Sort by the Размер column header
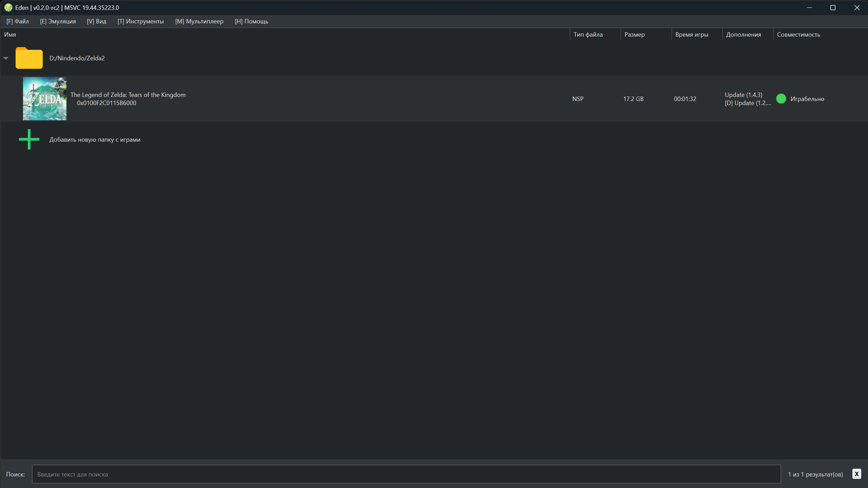Image resolution: width=868 pixels, height=488 pixels. (646, 35)
